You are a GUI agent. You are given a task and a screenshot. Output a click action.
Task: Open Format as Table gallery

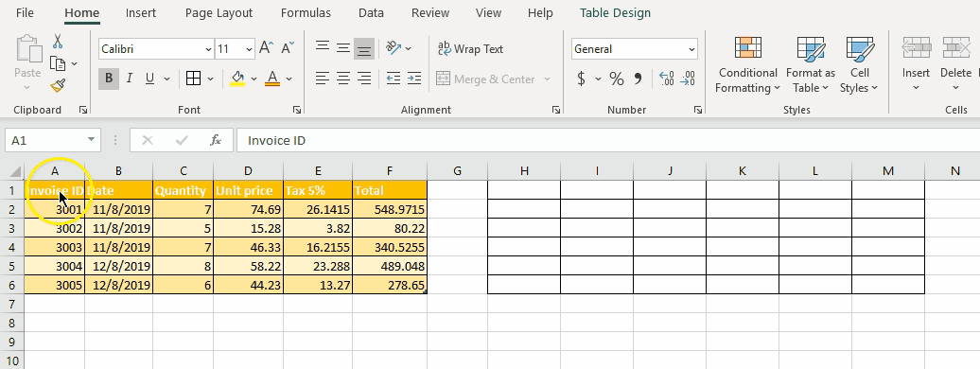pos(810,65)
